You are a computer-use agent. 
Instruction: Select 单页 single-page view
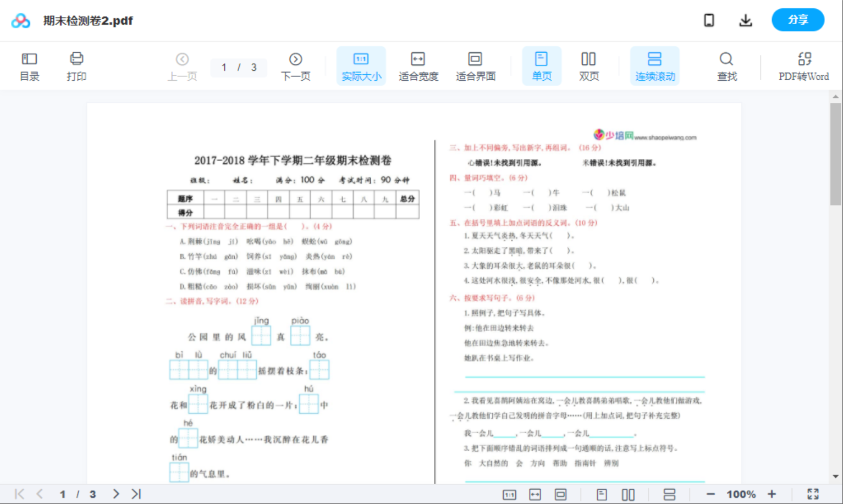coord(541,67)
